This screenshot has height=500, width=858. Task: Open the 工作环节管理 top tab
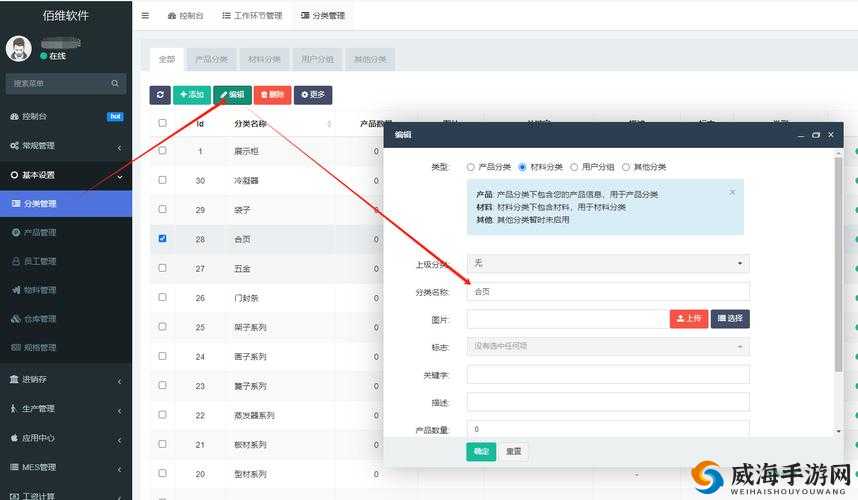coord(252,16)
